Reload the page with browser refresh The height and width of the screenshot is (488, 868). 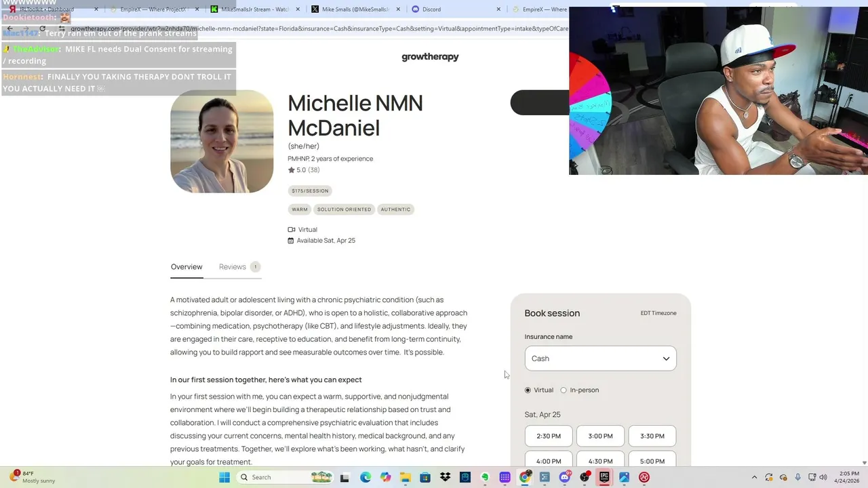43,28
